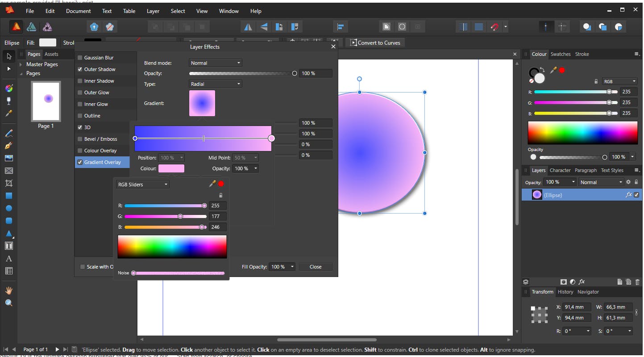Click the Page 1 thumbnail
The height and width of the screenshot is (357, 644).
point(46,102)
